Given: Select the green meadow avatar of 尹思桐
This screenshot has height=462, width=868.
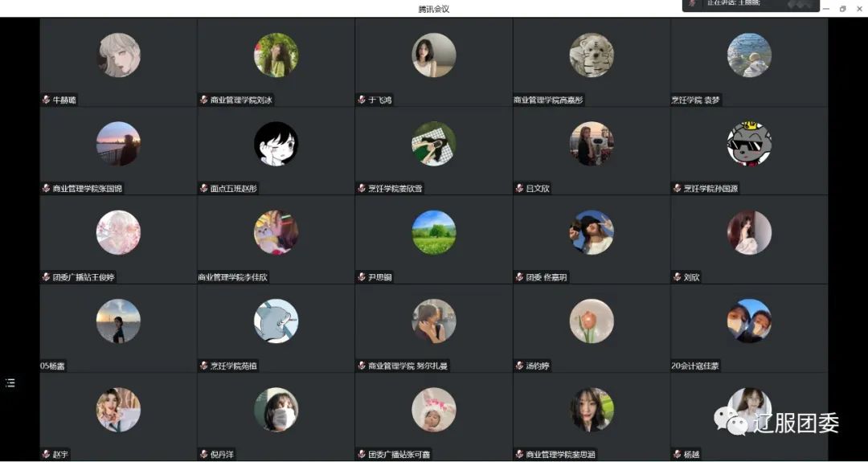Looking at the screenshot, I should click(434, 232).
